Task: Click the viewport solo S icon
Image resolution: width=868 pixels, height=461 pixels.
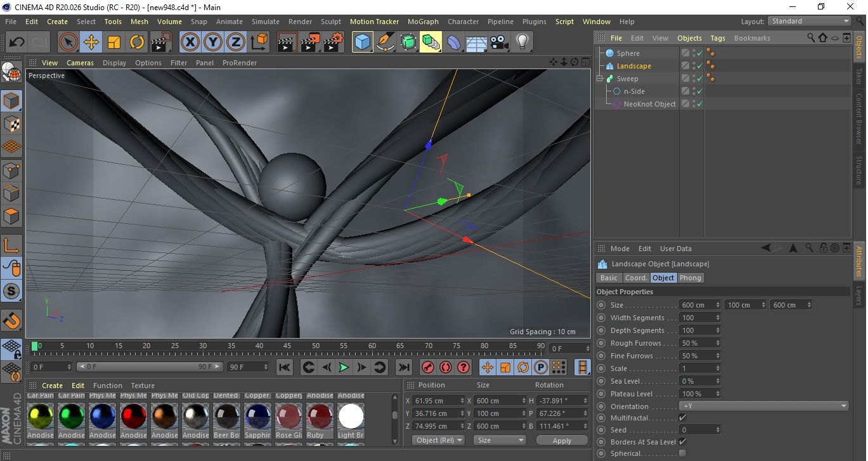Action: pos(12,291)
